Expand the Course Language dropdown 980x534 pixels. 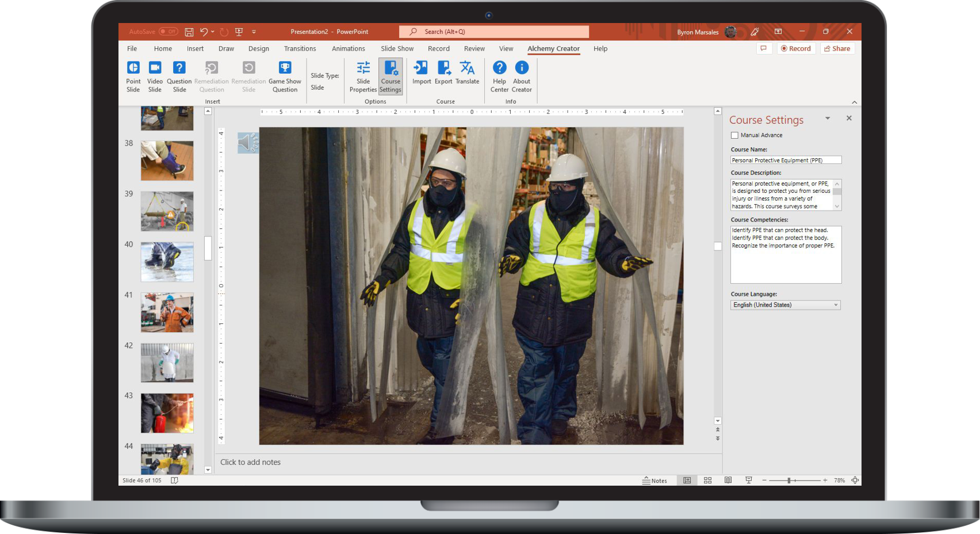836,305
